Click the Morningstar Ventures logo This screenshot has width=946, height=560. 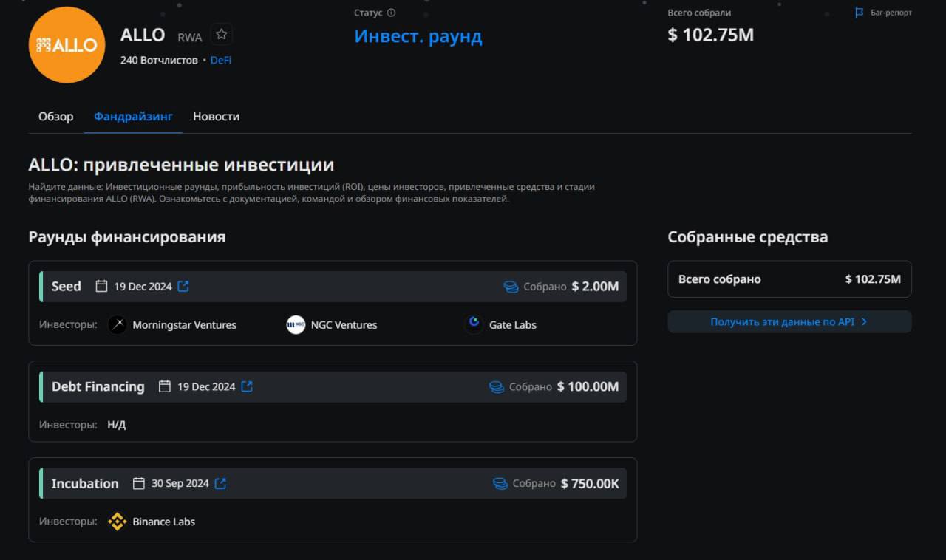click(118, 325)
